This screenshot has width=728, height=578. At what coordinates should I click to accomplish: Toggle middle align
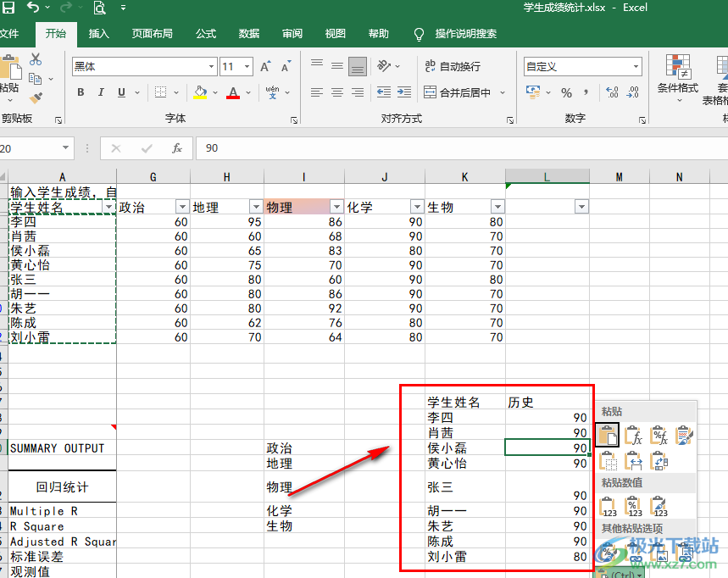pos(337,66)
